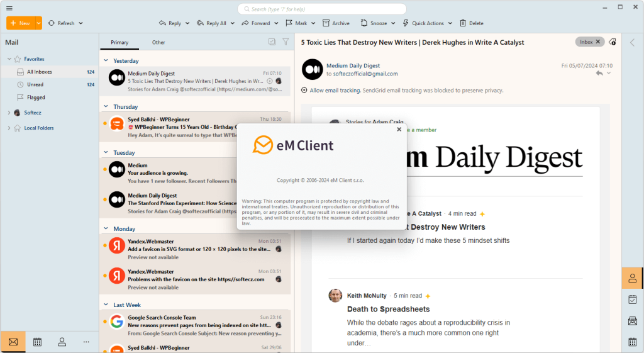Open the Reply dropdown arrow
644x353 pixels.
[187, 23]
